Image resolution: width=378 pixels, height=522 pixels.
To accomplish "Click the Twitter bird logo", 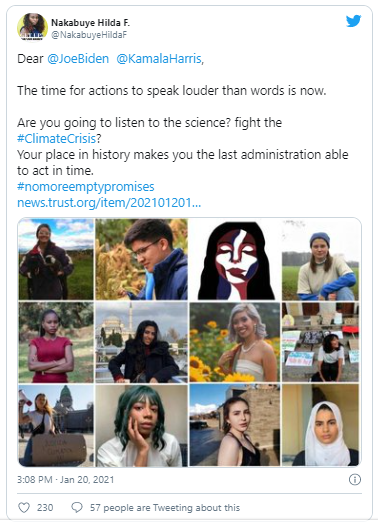I will coord(353,21).
